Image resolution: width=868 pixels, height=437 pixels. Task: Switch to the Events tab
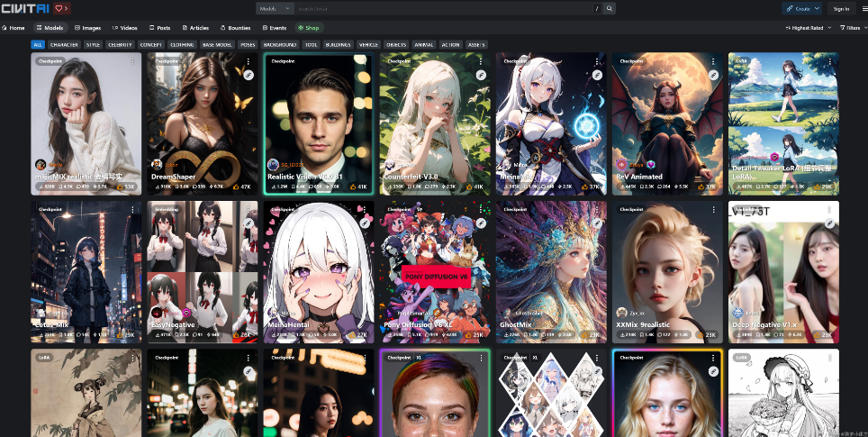(x=275, y=28)
